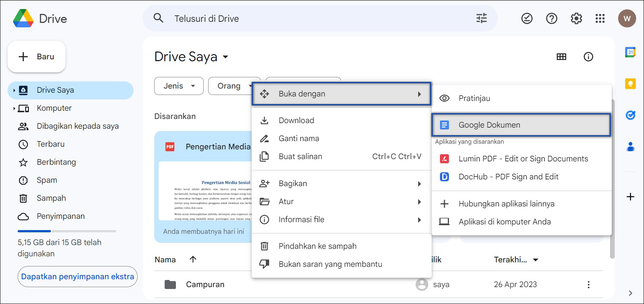Open the settings gear icon
Screen dimensions: 644x304
click(x=576, y=18)
